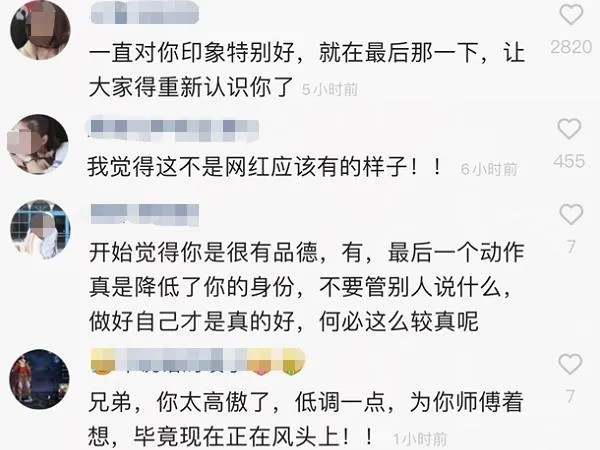The height and width of the screenshot is (450, 600).
Task: Open blurred username above 开始觉得你是很有品德
Action: point(145,214)
